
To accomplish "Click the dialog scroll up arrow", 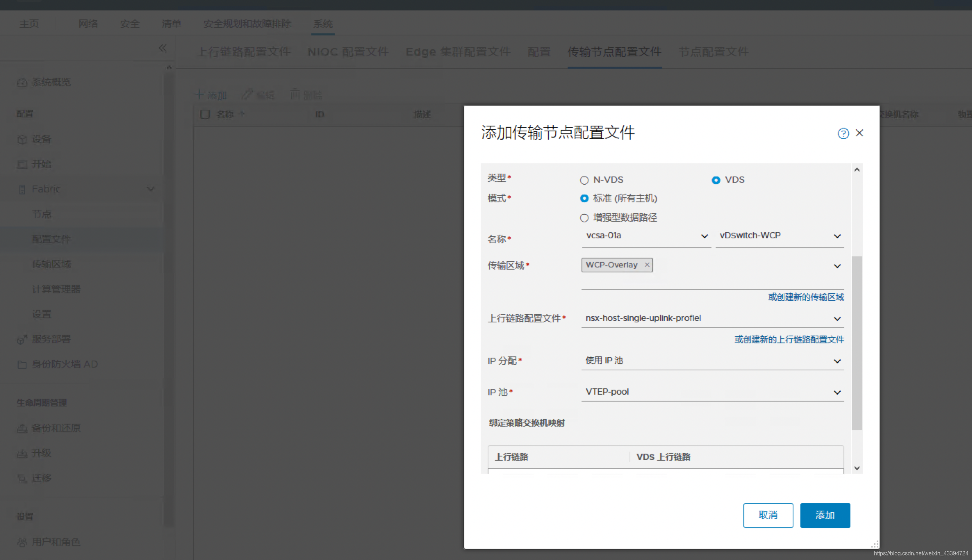I will (857, 170).
